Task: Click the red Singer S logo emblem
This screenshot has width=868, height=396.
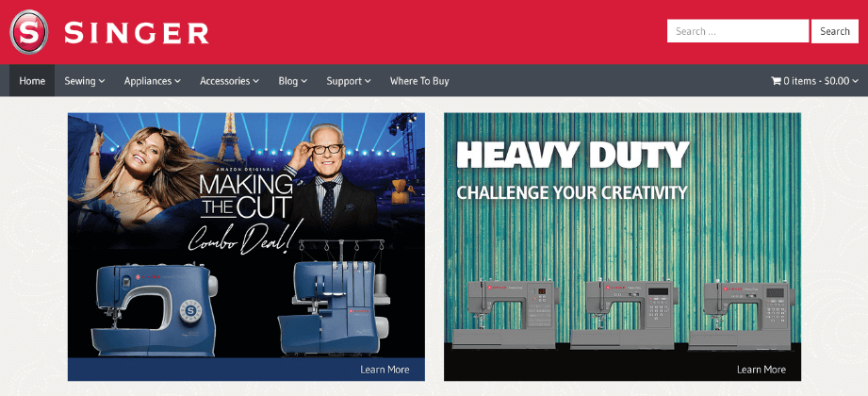Action: (29, 32)
